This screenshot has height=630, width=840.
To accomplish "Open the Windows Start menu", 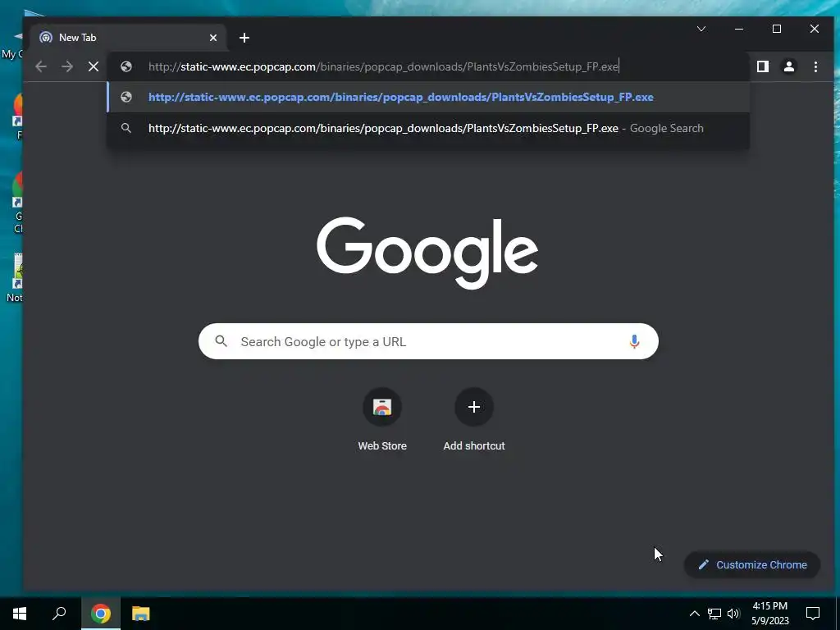I will 20,614.
